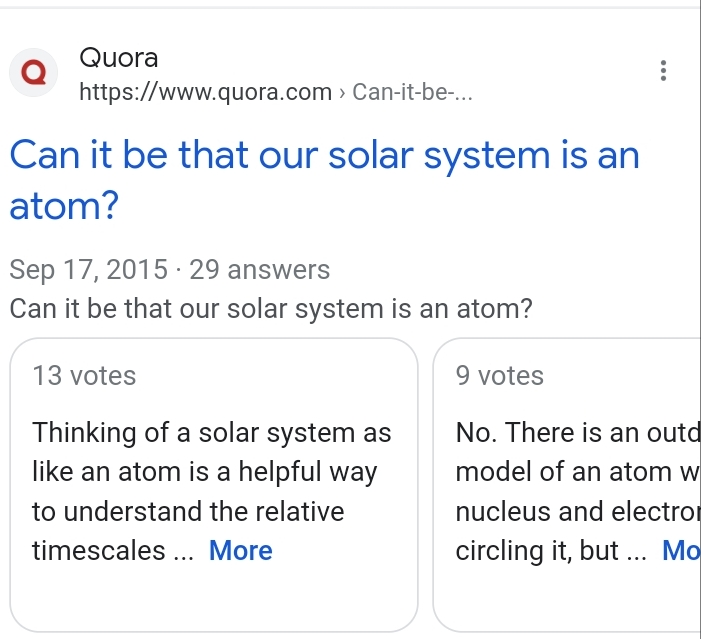Click the 13 votes label
Viewport: 701px width, 639px height.
point(84,375)
